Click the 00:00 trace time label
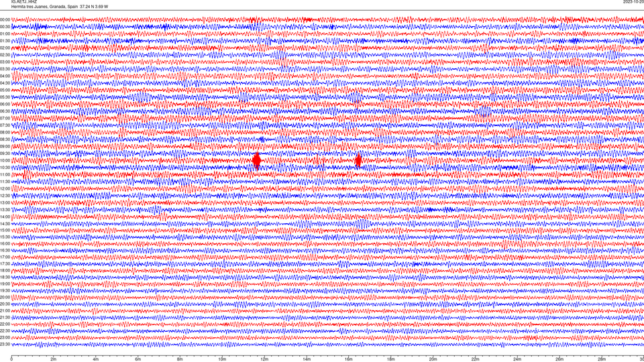 click(5, 19)
